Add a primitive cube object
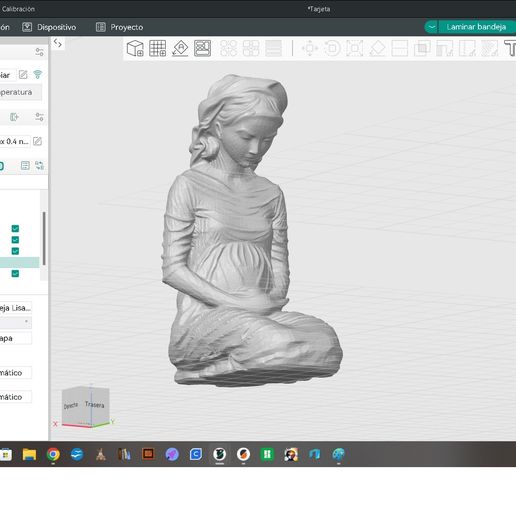Screen dimensions: 516x516 [x=135, y=48]
